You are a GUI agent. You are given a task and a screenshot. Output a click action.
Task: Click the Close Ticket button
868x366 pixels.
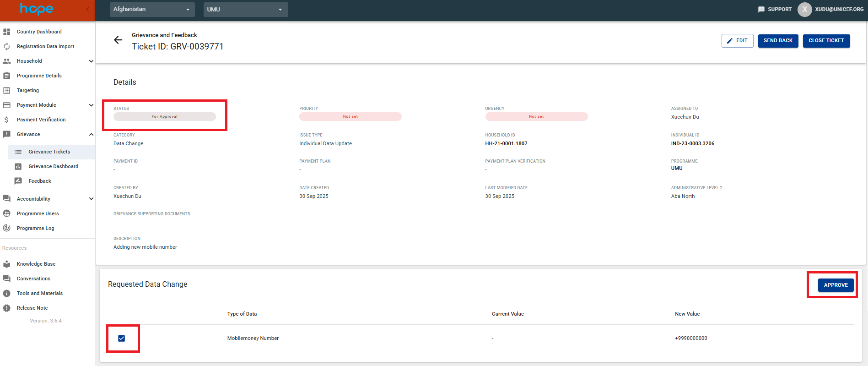pyautogui.click(x=826, y=41)
